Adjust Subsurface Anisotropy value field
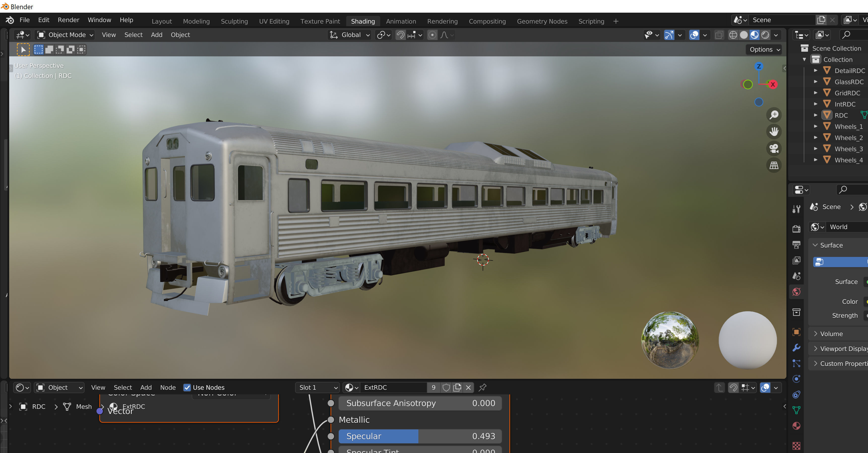 pyautogui.click(x=420, y=403)
